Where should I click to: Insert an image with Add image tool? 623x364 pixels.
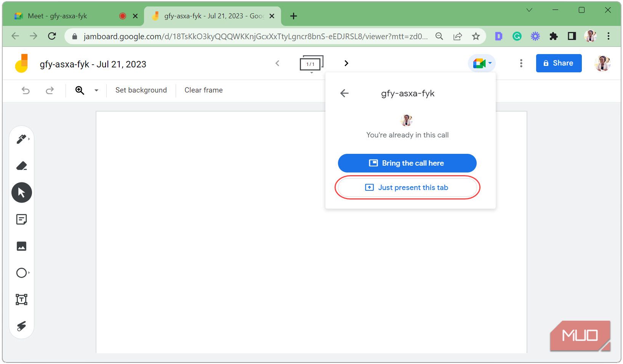(22, 246)
